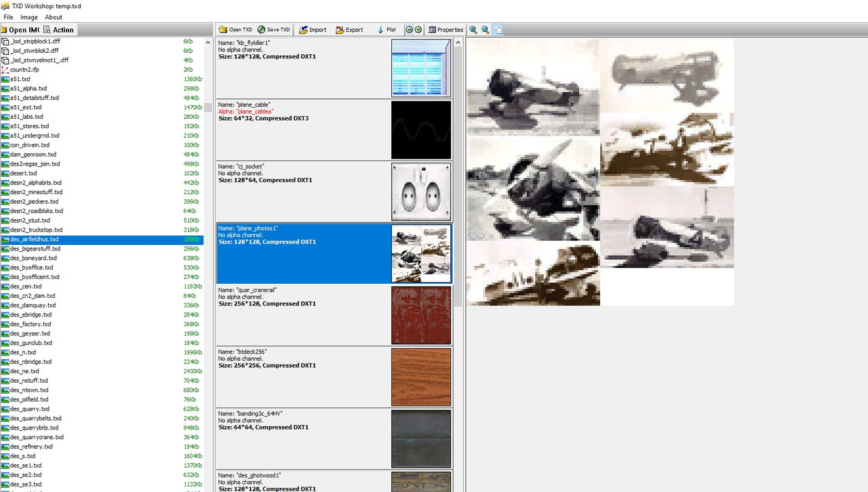Click the green move-down arrow icon
This screenshot has width=868, height=492.
coord(418,30)
